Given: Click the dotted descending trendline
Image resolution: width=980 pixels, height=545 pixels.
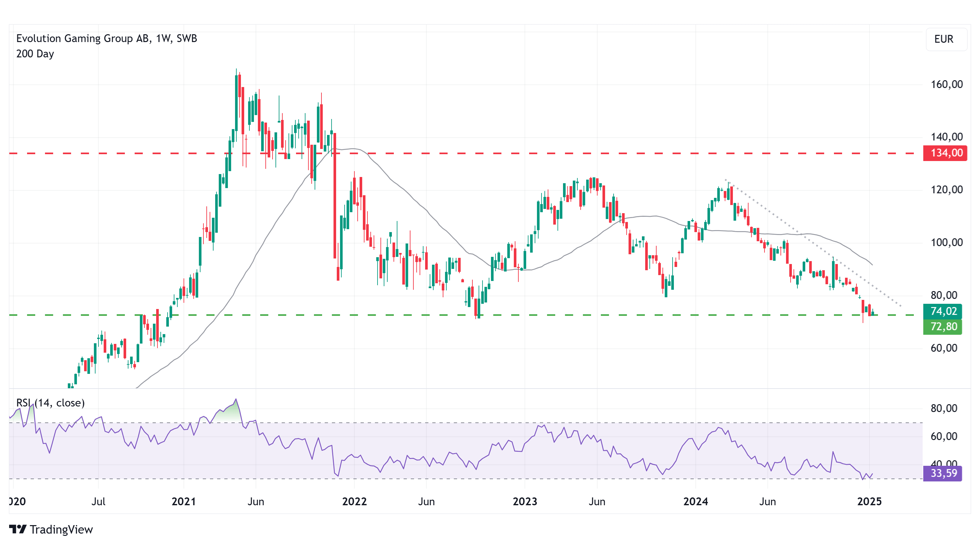Looking at the screenshot, I should coord(813,243).
